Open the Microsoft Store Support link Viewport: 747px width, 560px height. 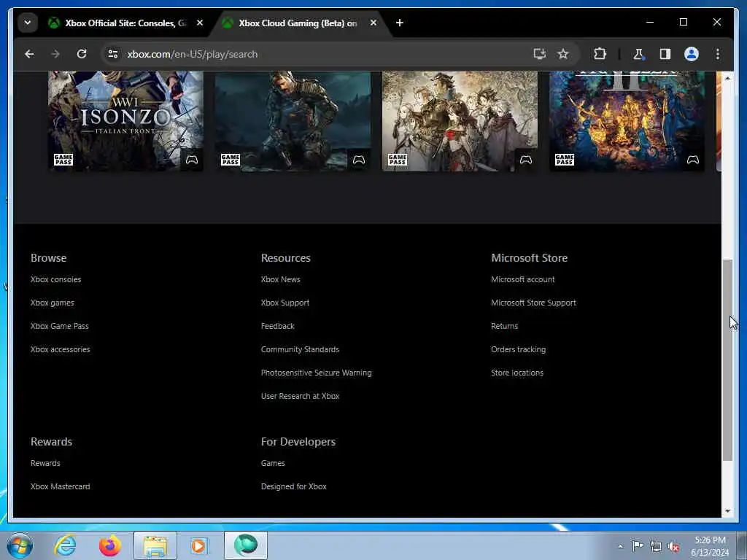click(x=533, y=303)
